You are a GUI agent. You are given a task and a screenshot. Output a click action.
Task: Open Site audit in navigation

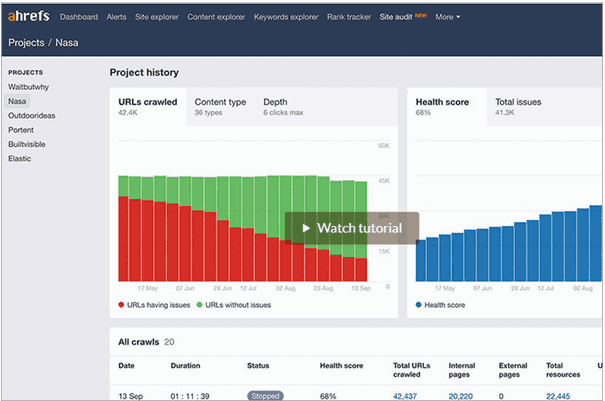coord(396,17)
